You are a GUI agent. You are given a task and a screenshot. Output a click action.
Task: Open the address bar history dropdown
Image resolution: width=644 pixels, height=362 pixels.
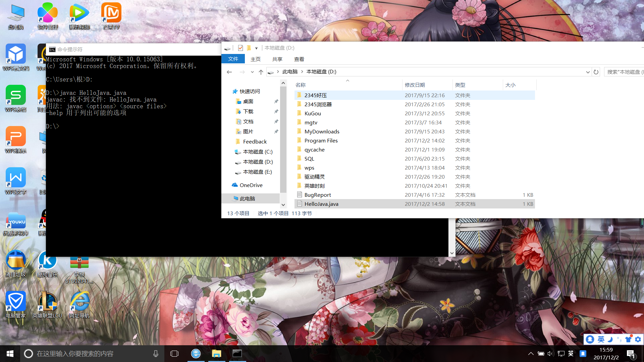point(588,72)
